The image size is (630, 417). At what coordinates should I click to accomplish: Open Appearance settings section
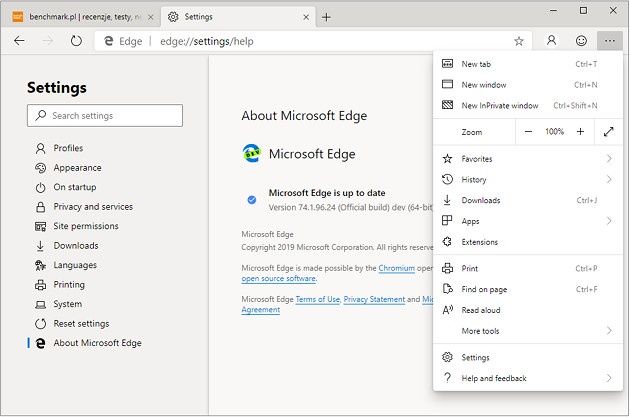(x=77, y=168)
